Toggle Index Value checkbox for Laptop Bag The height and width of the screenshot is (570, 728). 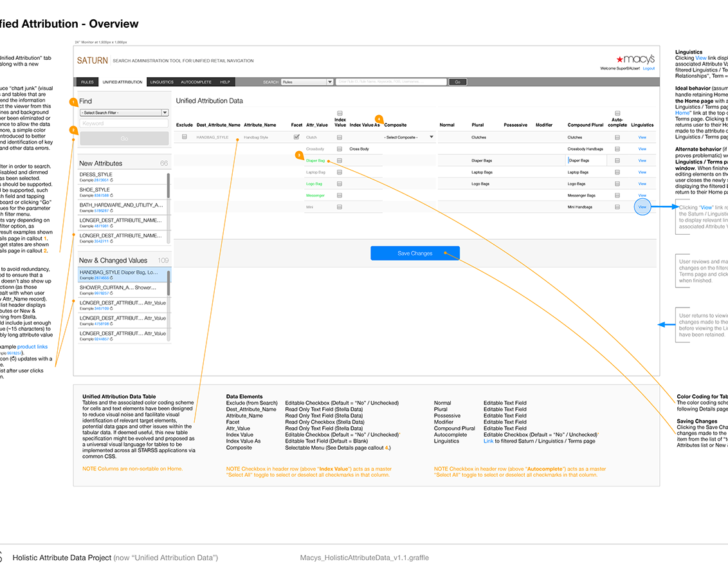pos(340,172)
